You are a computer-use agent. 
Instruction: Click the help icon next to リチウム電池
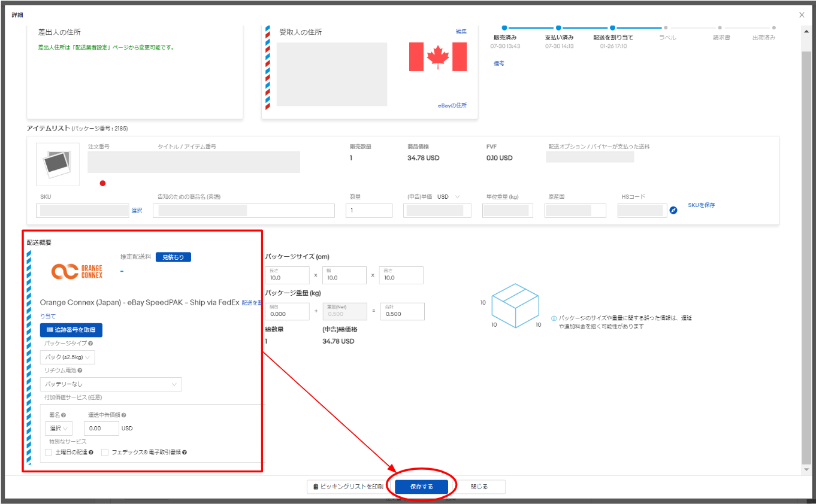coord(80,371)
